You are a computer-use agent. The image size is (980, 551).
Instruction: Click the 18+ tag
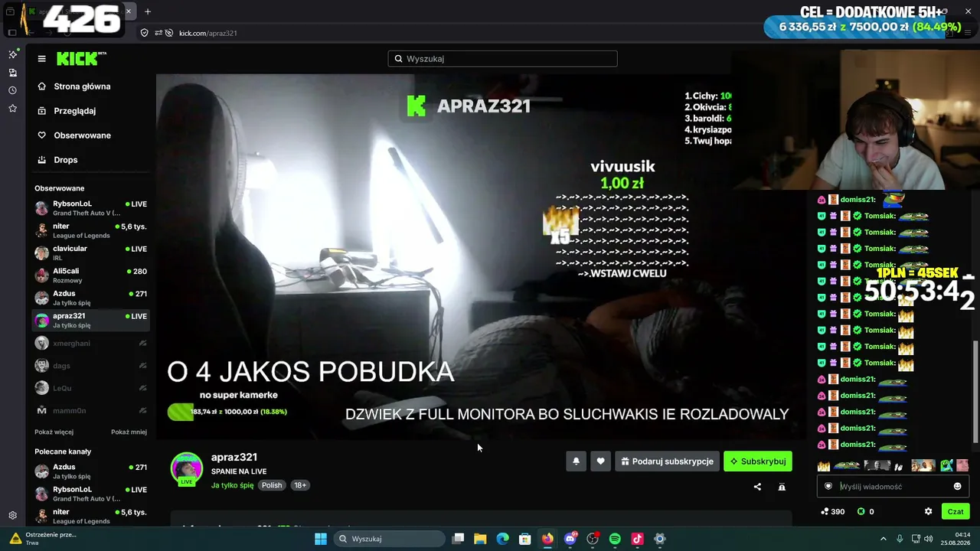(x=300, y=485)
